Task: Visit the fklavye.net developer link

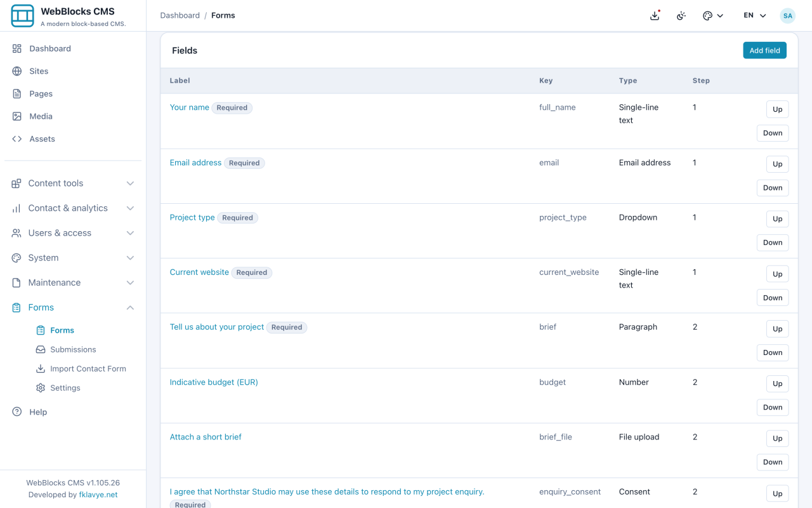Action: (x=98, y=495)
